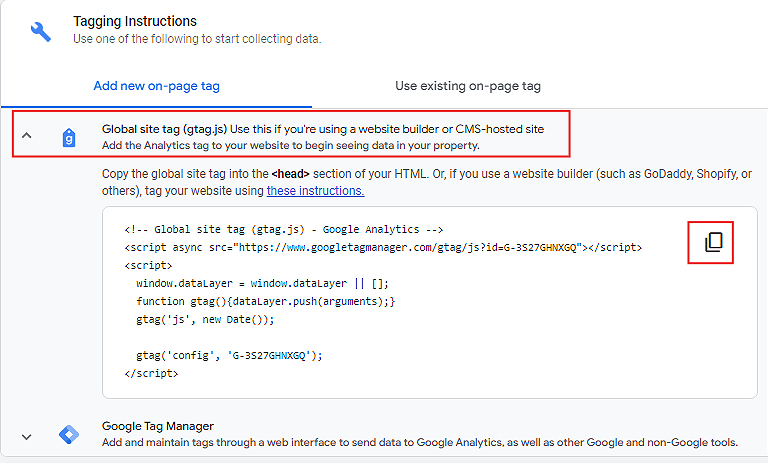
Task: Click the googletagmanager script src line
Action: click(x=383, y=247)
